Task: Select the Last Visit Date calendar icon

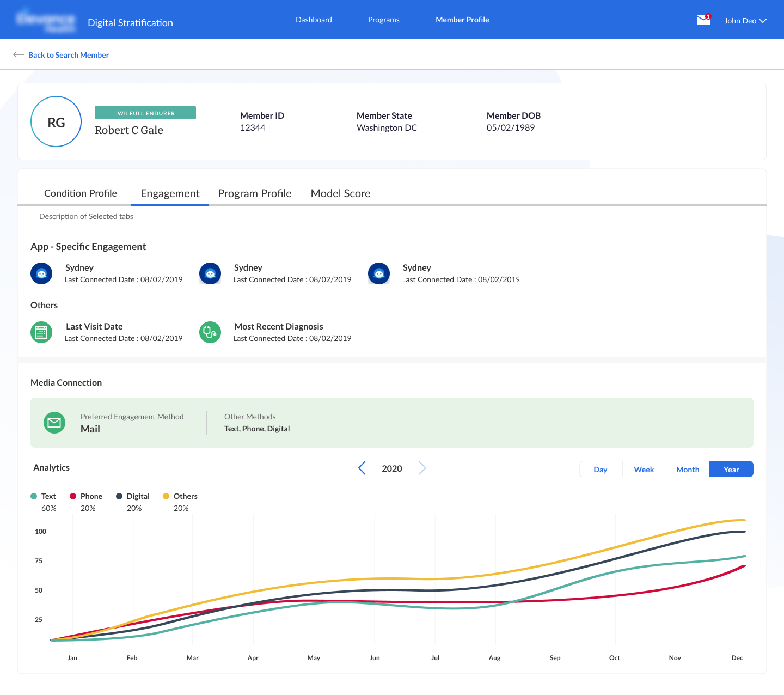Action: [41, 332]
